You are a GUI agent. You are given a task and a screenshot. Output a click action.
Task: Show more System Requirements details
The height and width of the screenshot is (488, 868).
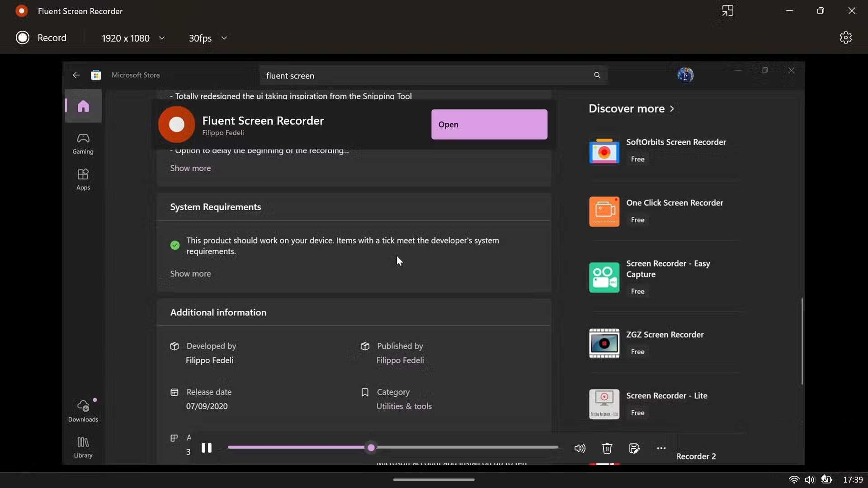coord(190,273)
